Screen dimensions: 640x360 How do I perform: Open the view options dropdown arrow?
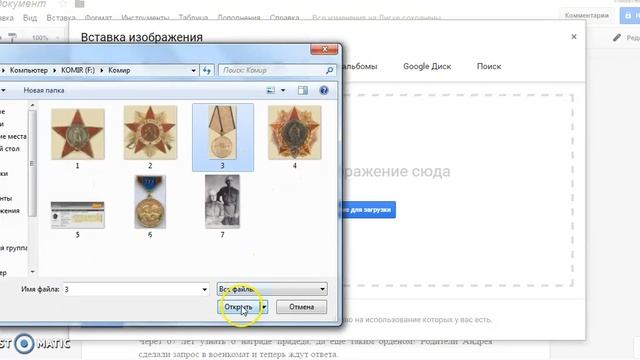point(283,90)
